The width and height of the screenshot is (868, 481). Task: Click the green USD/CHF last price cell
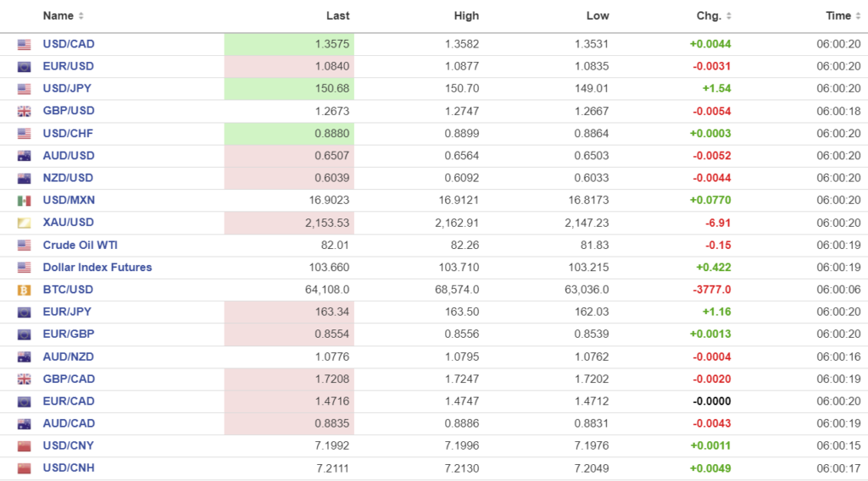pos(289,133)
